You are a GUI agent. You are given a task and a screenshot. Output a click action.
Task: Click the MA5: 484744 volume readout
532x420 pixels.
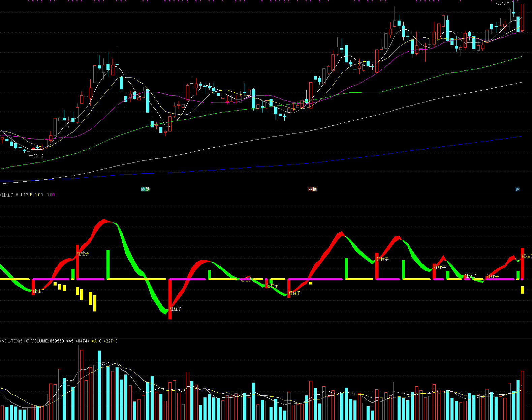pyautogui.click(x=77, y=341)
